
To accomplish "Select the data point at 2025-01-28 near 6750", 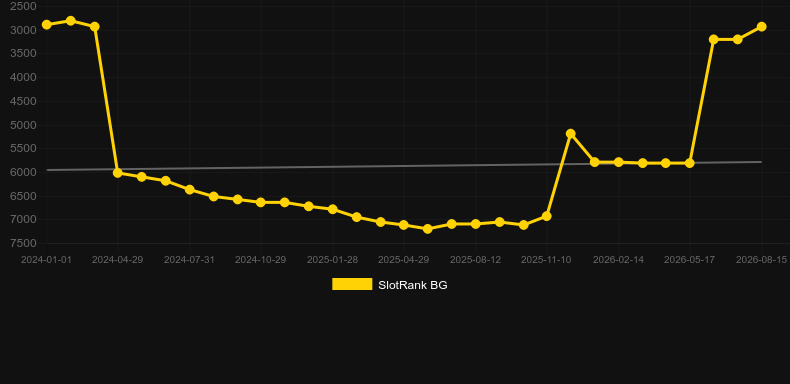I will (333, 209).
